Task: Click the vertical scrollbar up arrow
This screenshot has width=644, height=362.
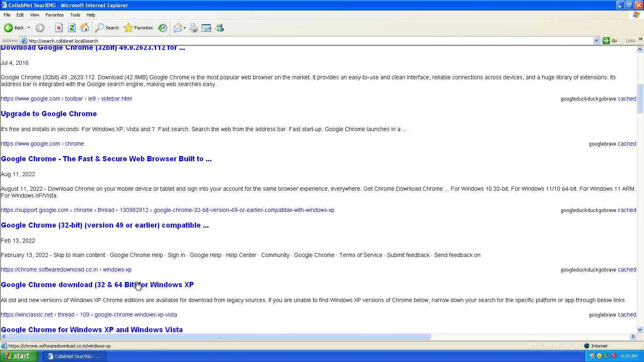Action: tap(640, 49)
